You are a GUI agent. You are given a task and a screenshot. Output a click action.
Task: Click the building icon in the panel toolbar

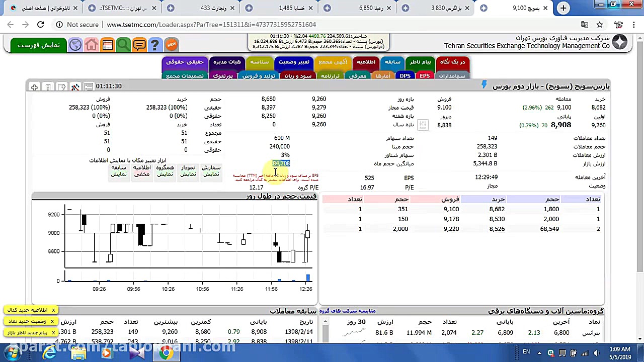pos(48,87)
